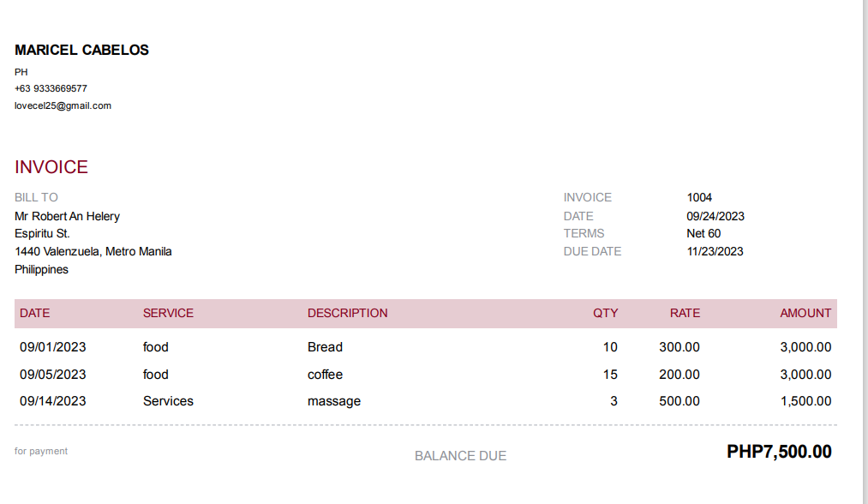Click the address line 1440 Valenzuela, Metro Manila
This screenshot has height=504, width=868.
[x=93, y=251]
